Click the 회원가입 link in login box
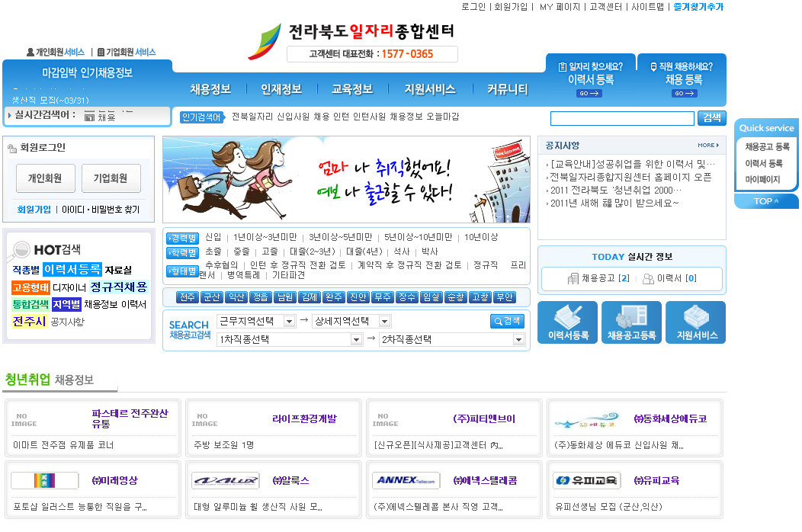This screenshot has height=532, width=802. pyautogui.click(x=34, y=210)
